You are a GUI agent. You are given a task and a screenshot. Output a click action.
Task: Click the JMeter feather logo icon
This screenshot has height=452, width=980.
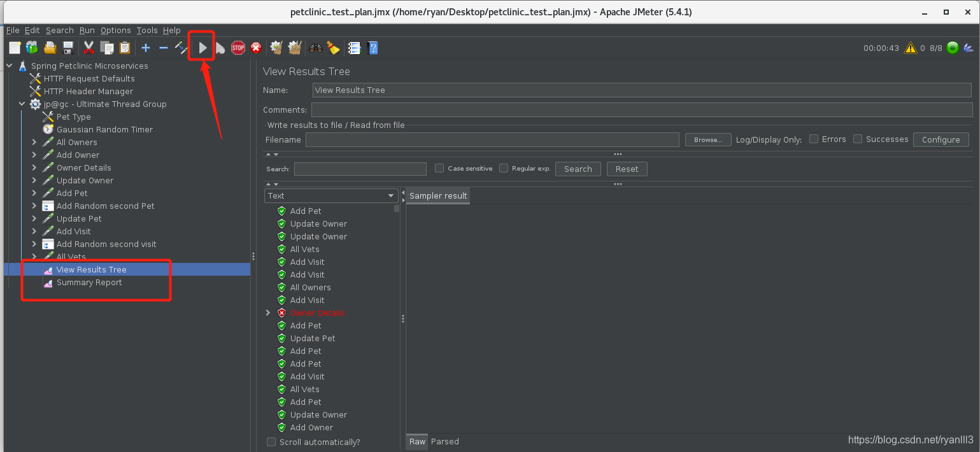pyautogui.click(x=969, y=48)
